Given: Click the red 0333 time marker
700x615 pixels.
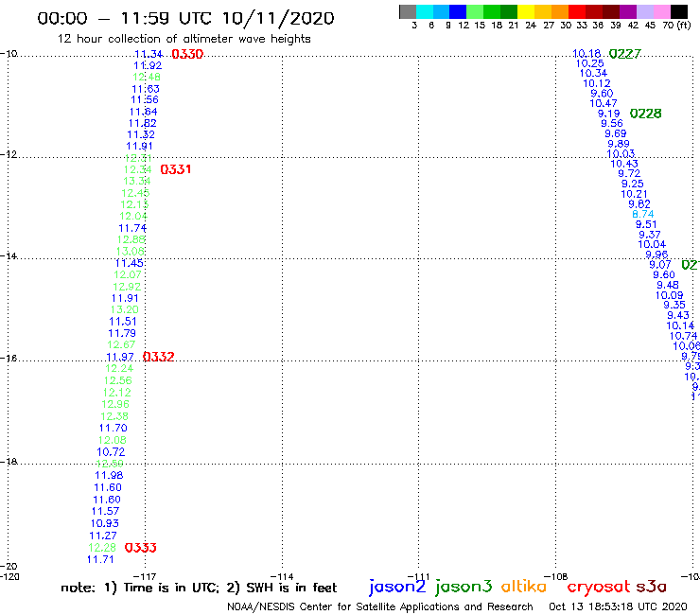Looking at the screenshot, I should [x=141, y=548].
